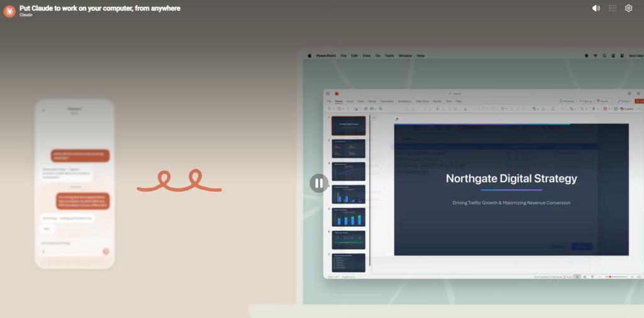This screenshot has width=644, height=318.
Task: Open the macOS Window menu
Action: [x=405, y=56]
